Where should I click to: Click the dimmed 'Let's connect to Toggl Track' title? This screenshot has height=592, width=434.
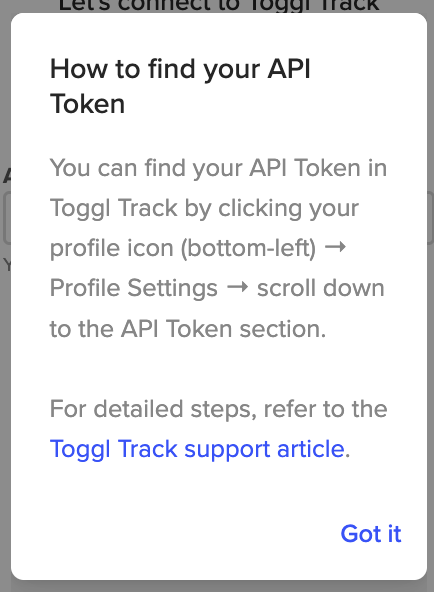pyautogui.click(x=219, y=6)
